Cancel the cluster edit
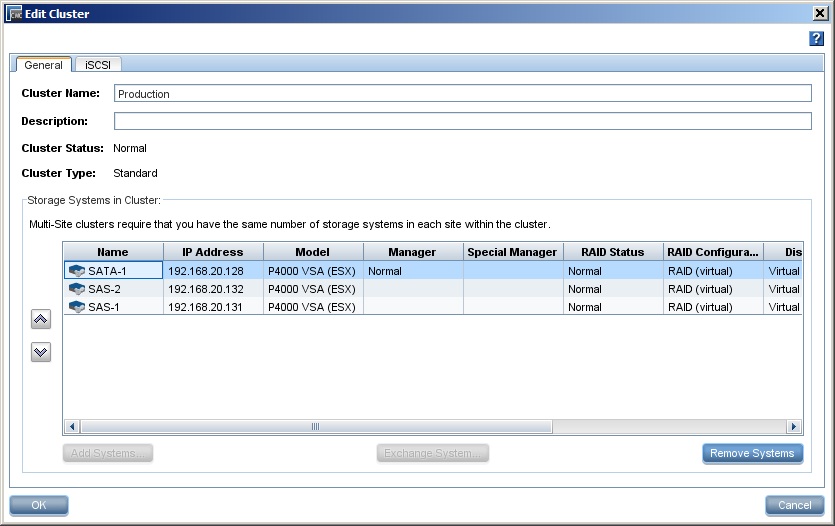 coord(794,505)
